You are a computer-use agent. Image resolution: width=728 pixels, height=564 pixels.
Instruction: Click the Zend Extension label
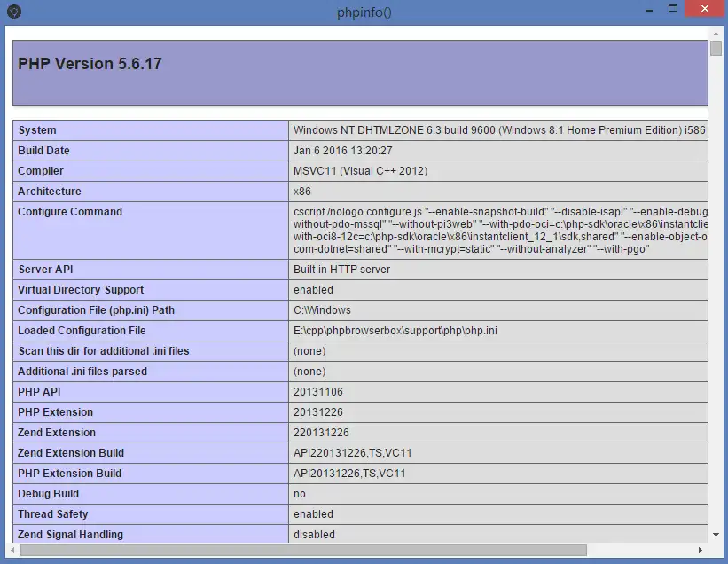tap(57, 433)
